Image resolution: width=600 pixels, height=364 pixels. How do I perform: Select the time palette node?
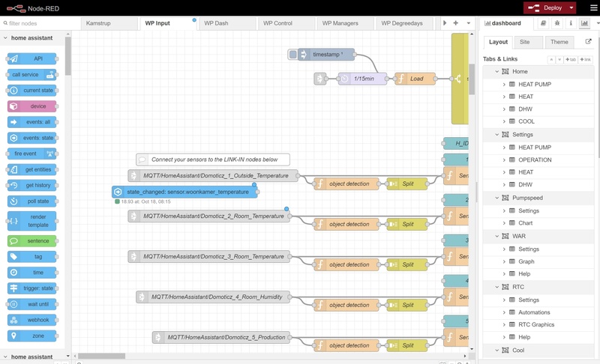tap(31, 273)
